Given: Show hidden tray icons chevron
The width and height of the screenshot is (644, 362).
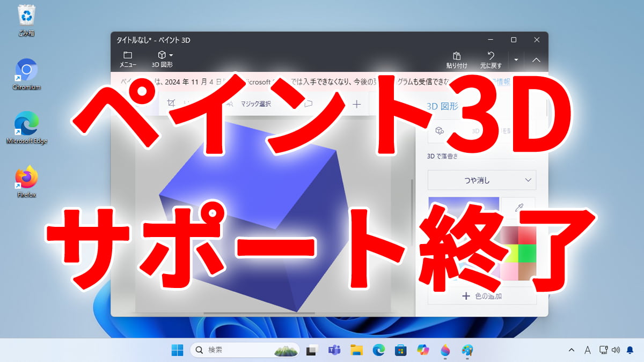Looking at the screenshot, I should (571, 350).
